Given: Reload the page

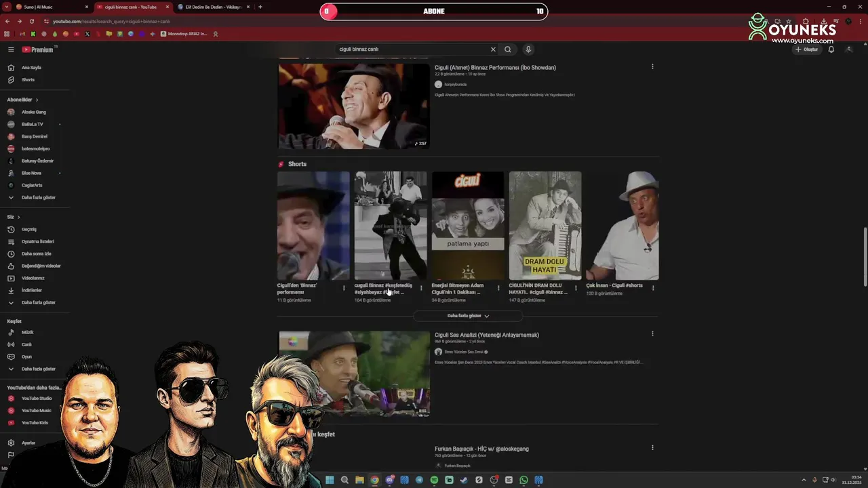Looking at the screenshot, I should (31, 21).
